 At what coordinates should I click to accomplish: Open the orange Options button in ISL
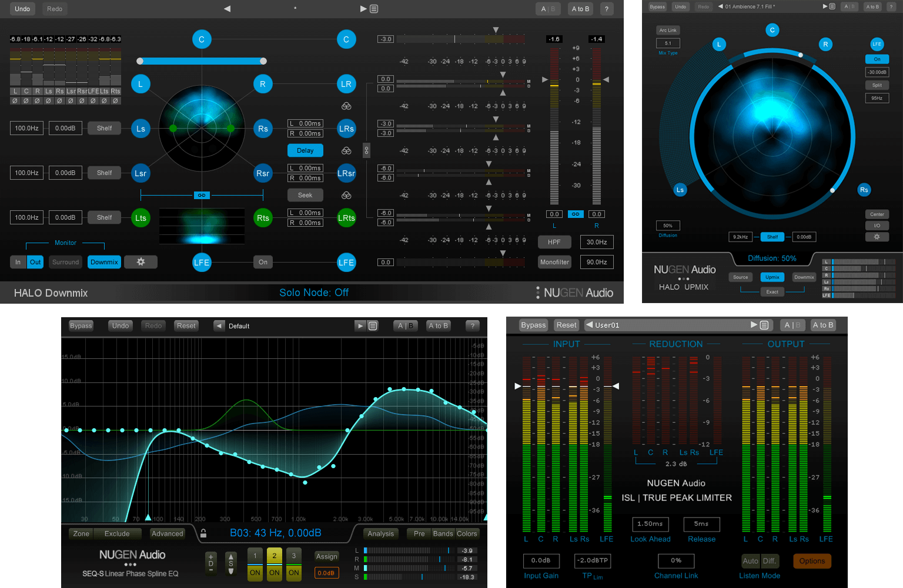tap(812, 561)
